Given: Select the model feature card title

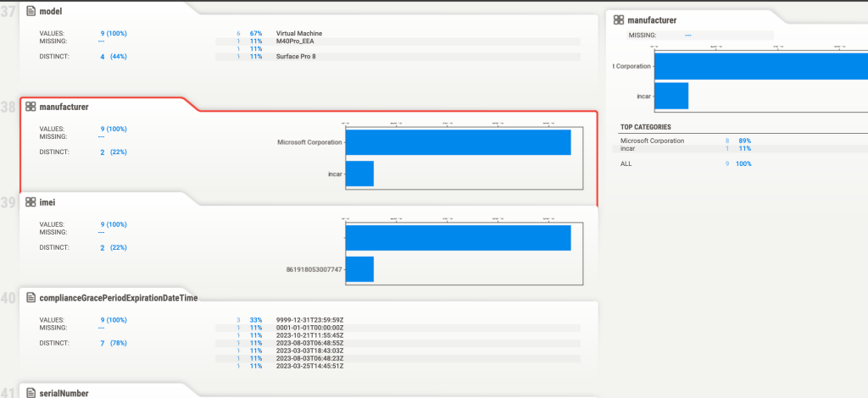Looking at the screenshot, I should [56, 11].
